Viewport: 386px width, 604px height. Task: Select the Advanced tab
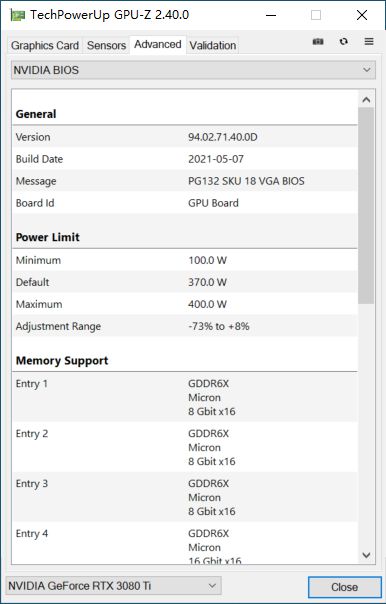coord(158,45)
